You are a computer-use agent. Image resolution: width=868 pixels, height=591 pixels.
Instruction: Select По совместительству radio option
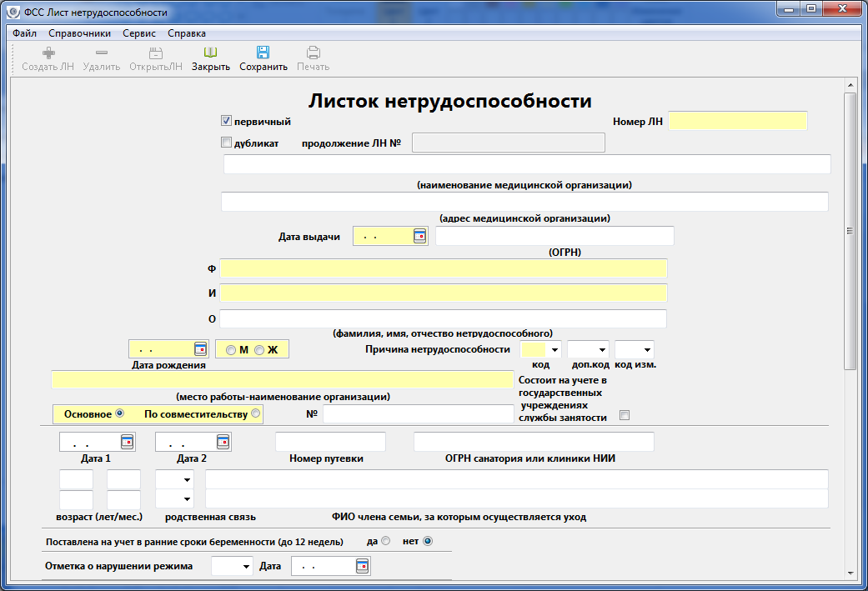[255, 413]
